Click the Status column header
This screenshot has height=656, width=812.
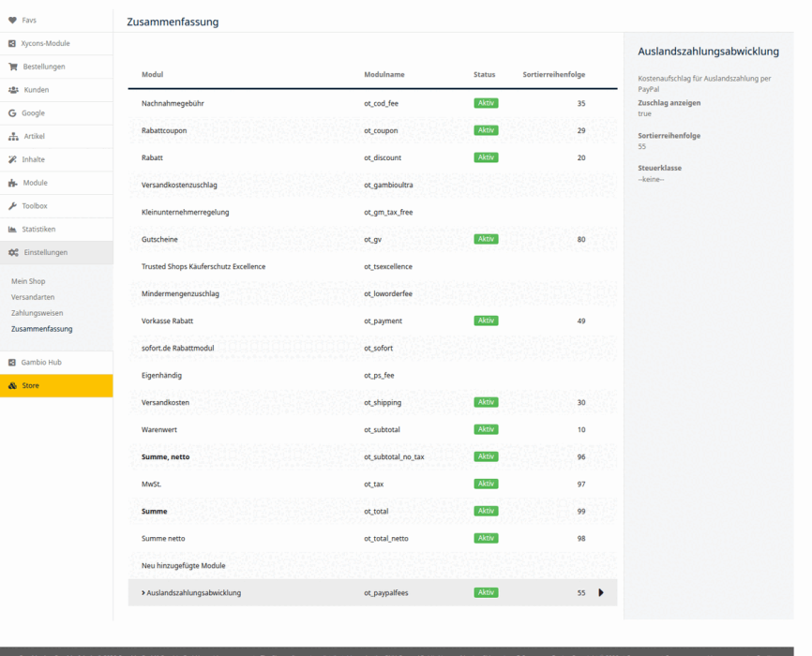click(x=484, y=75)
